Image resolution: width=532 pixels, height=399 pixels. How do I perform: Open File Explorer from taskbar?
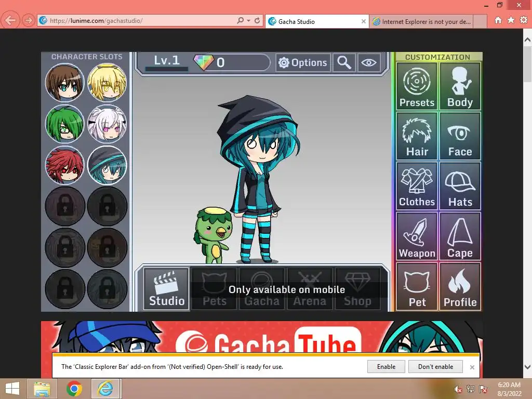(42, 389)
